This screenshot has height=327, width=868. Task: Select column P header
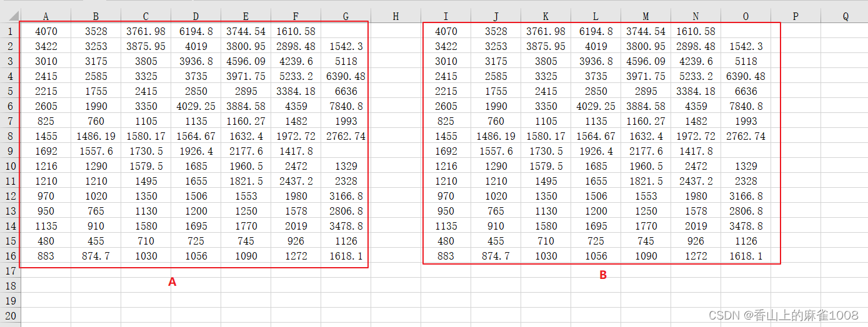796,16
